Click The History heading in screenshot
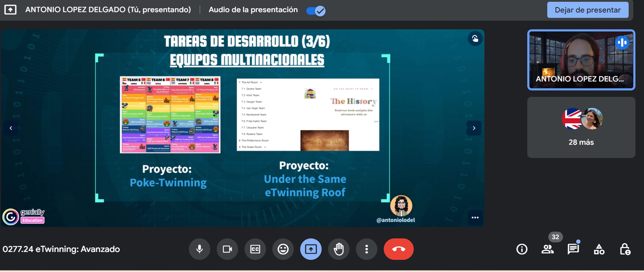This screenshot has height=272, width=644. [353, 101]
